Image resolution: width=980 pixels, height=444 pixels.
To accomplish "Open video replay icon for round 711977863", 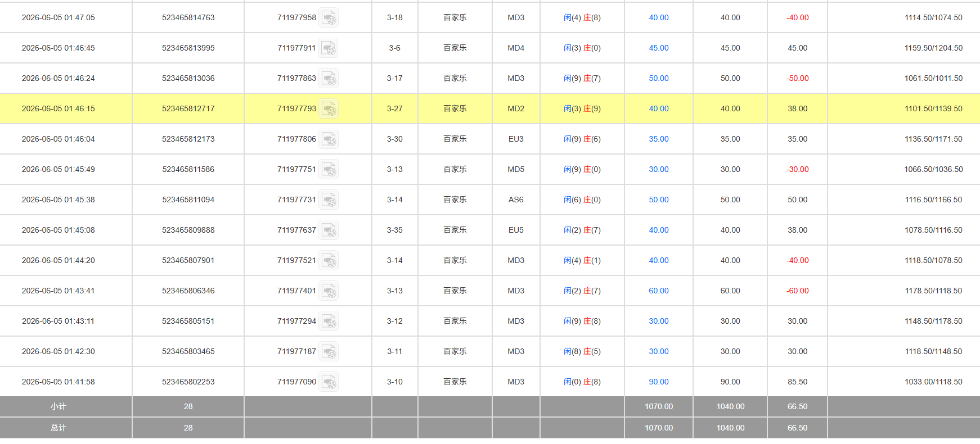I will click(329, 79).
